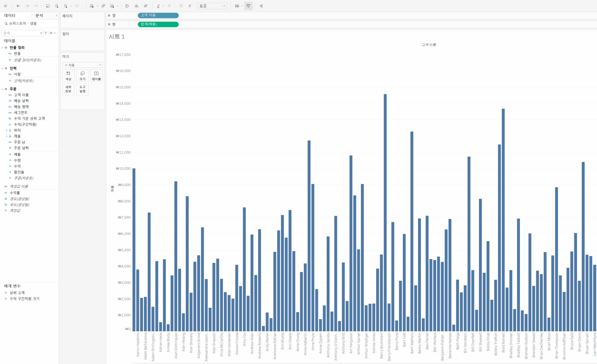
Task: Collapse the 주문 table group
Action: click(2, 89)
